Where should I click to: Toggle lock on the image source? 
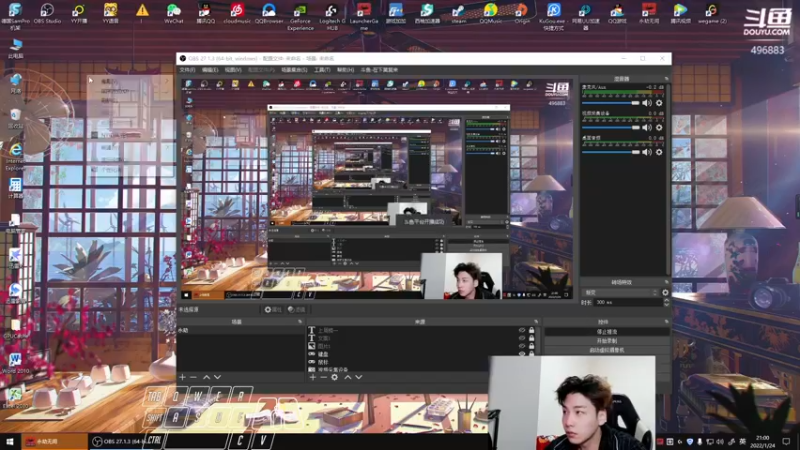[532, 345]
